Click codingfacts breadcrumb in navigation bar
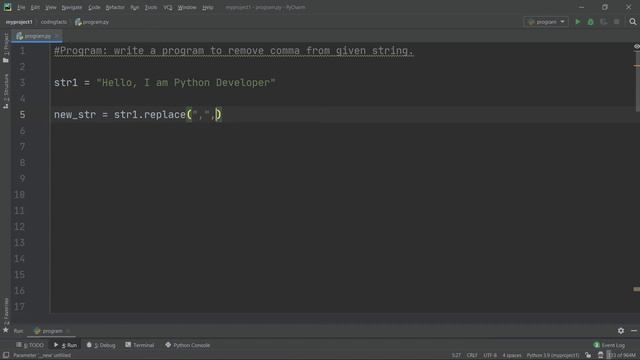The height and width of the screenshot is (360, 640). tap(53, 22)
